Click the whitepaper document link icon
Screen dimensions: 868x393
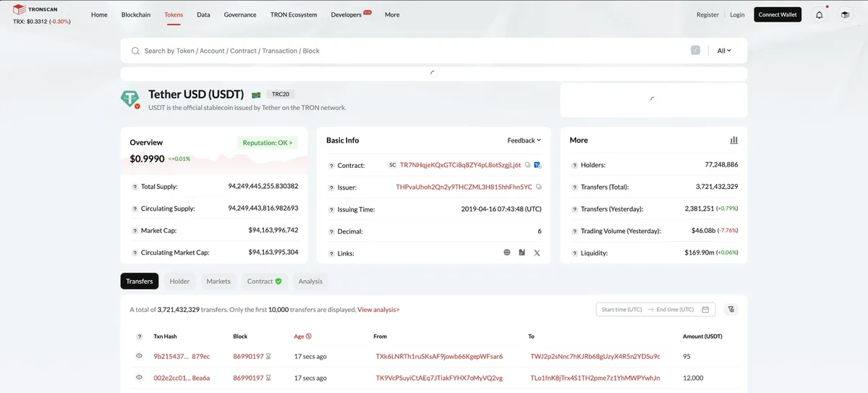522,253
